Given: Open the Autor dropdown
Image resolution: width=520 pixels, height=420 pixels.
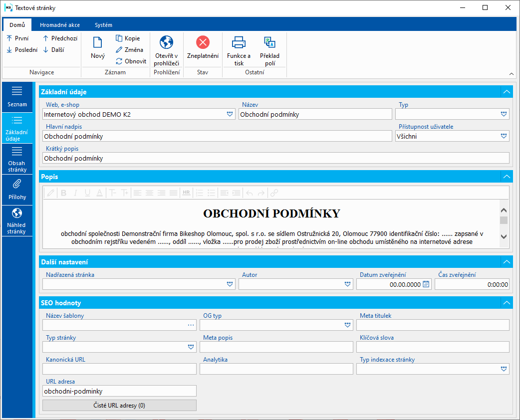Looking at the screenshot, I should (347, 284).
